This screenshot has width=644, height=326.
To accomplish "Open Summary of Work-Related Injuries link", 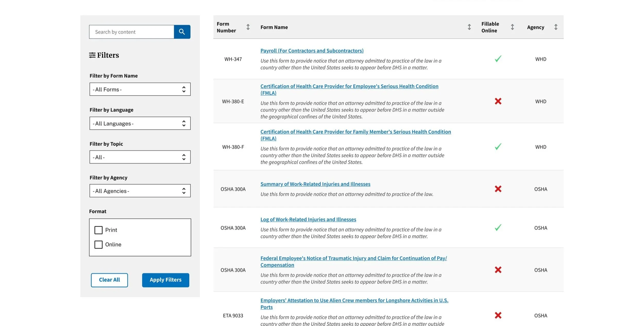I will [315, 184].
